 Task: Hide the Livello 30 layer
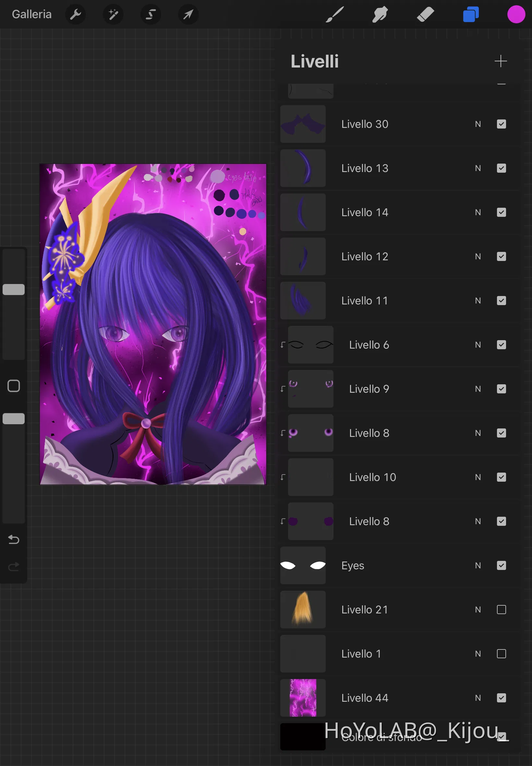501,124
